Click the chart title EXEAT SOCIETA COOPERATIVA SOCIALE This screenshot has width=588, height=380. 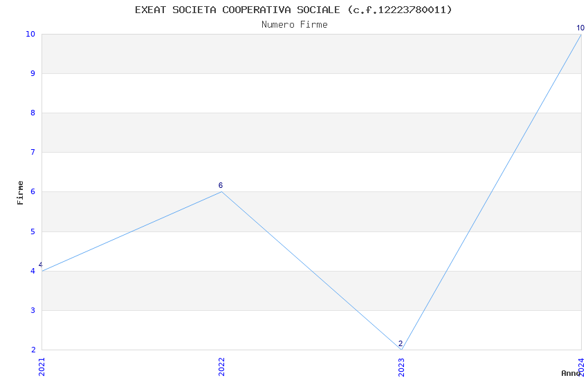(x=293, y=10)
